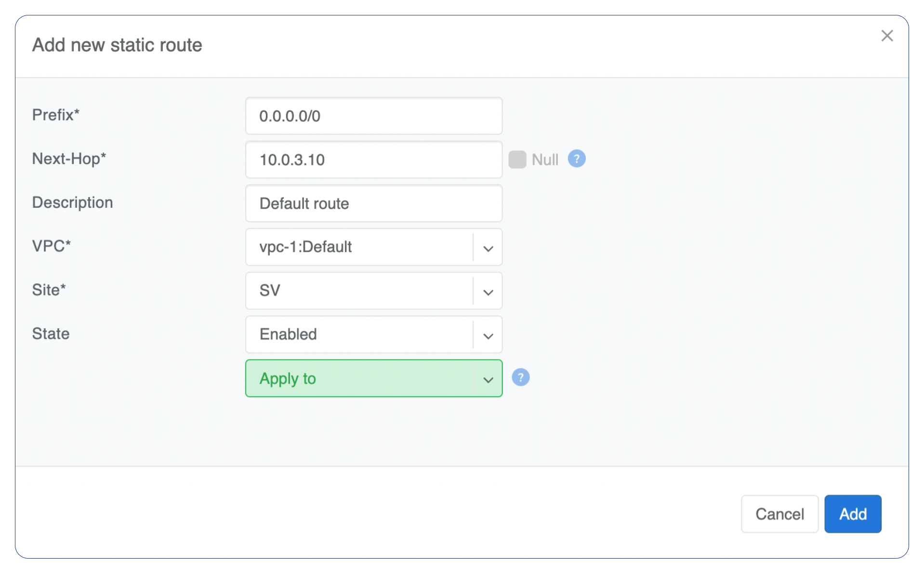The height and width of the screenshot is (575, 924).
Task: Click the chevron arrow in the VPC field
Action: 488,248
